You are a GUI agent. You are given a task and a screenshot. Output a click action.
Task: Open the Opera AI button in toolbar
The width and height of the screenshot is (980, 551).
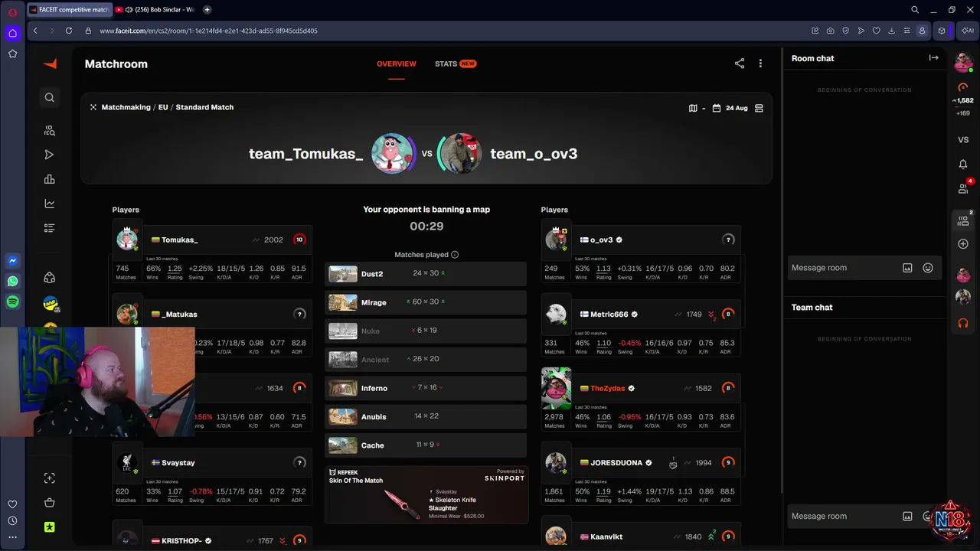967,31
